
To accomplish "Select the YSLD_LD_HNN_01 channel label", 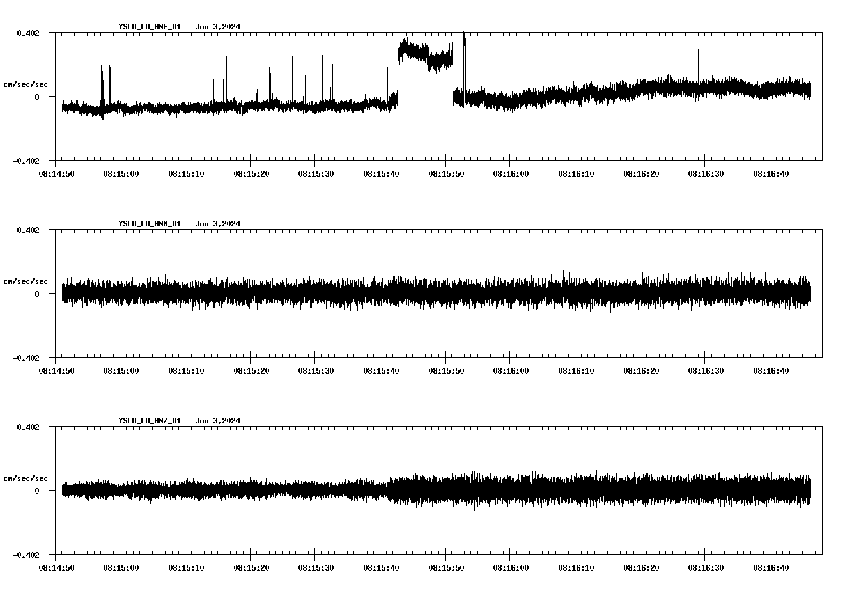I will pyautogui.click(x=149, y=224).
